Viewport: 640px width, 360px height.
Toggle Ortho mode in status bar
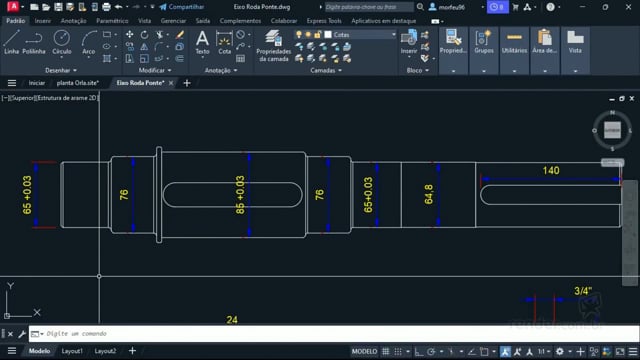419,351
